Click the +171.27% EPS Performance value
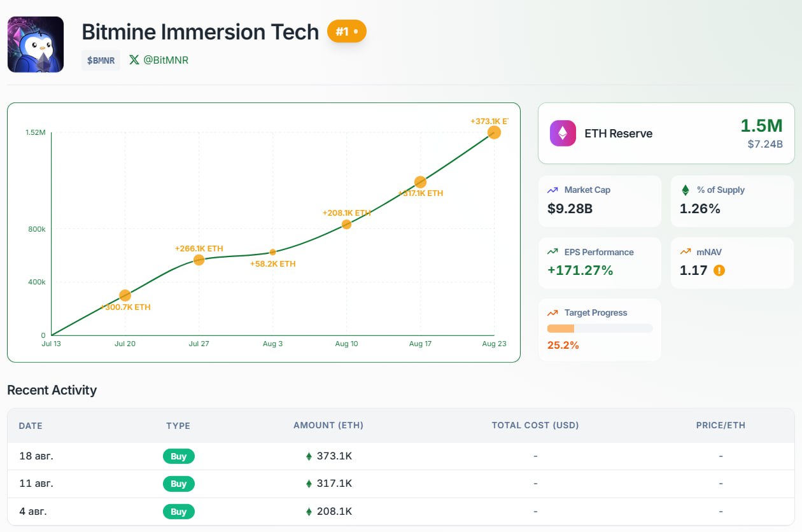Viewport: 802px width, 532px height. 580,270
